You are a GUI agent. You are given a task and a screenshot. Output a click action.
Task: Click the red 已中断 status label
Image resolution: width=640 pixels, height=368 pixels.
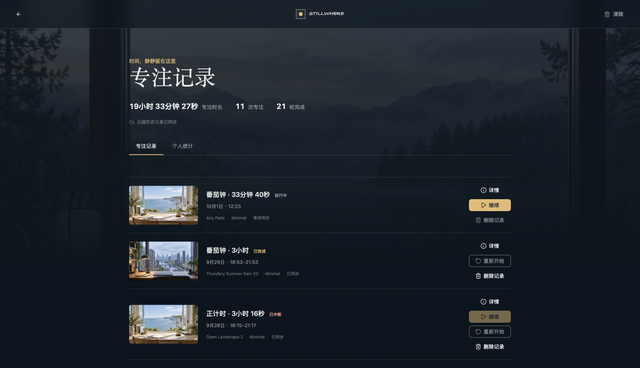click(x=275, y=315)
